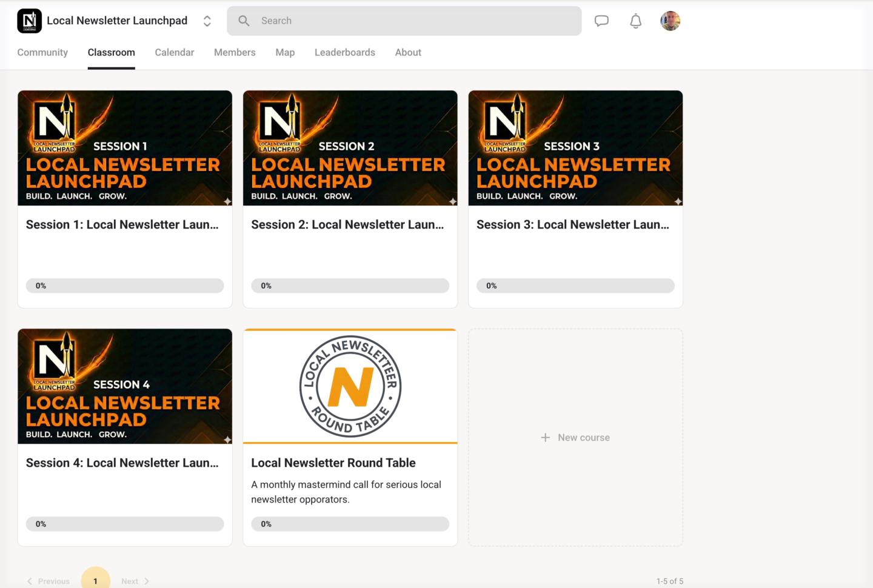Viewport: 873px width, 588px height.
Task: Go to the Next page
Action: tap(135, 581)
